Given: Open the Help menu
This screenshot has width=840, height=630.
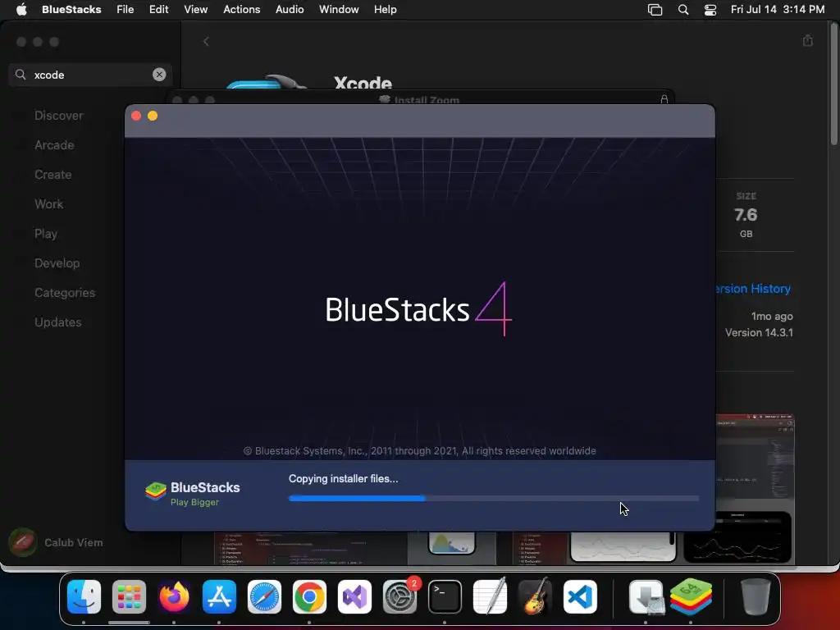Looking at the screenshot, I should point(386,9).
